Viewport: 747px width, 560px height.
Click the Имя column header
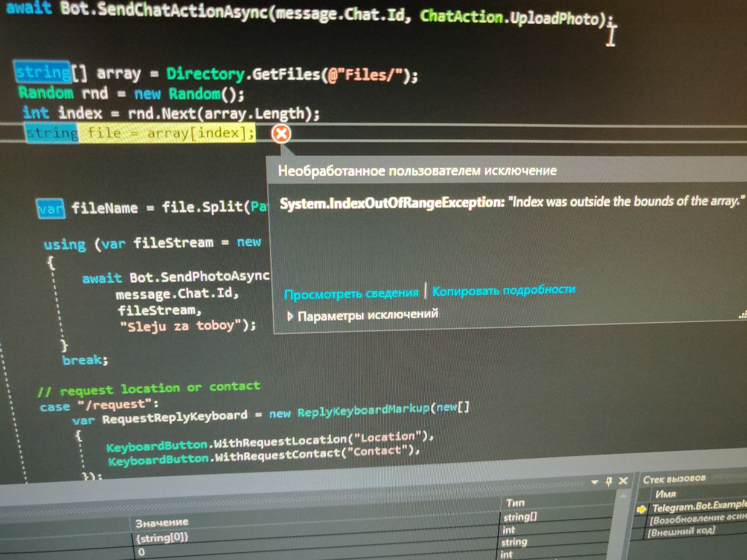665,494
